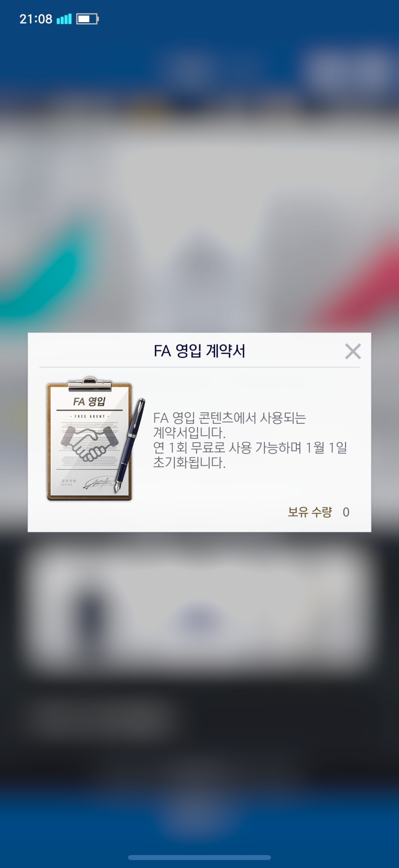The height and width of the screenshot is (868, 399).
Task: Tap the 보유 수량 label
Action: coord(309,512)
